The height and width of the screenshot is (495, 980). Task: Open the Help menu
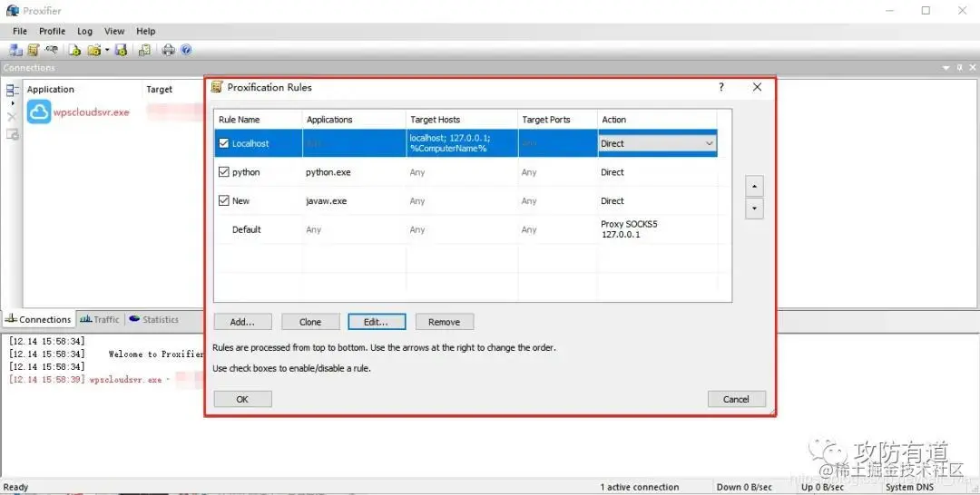click(145, 31)
